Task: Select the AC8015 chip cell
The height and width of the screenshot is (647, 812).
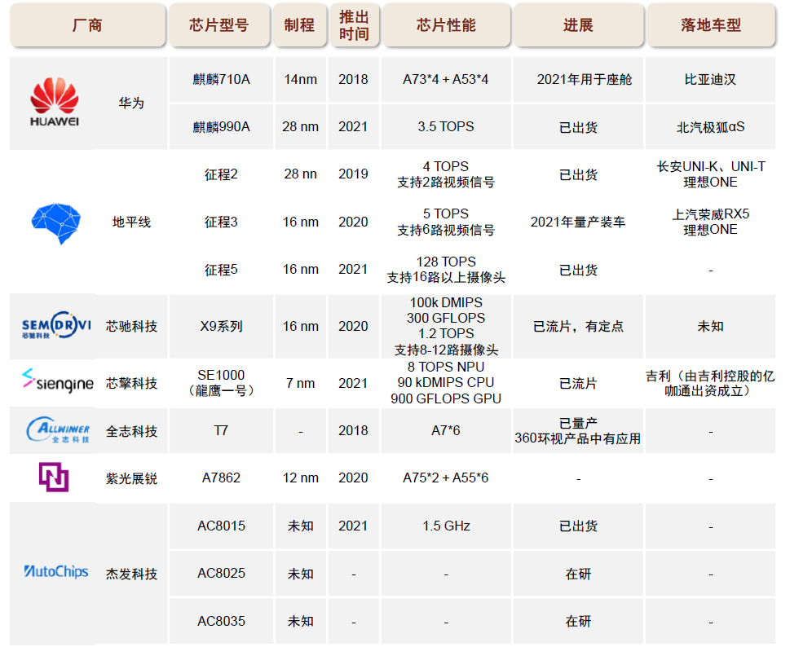Action: pos(221,526)
